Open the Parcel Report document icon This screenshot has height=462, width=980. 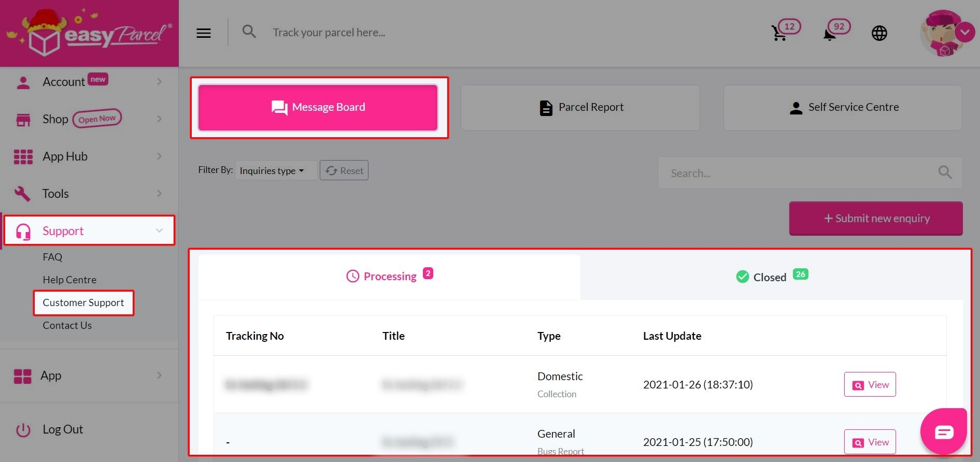[545, 107]
